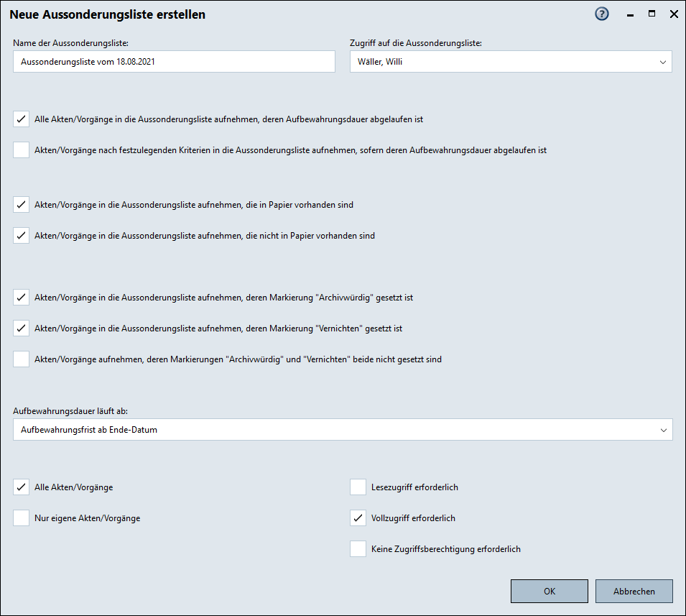The width and height of the screenshot is (686, 616).
Task: Minimize the dialog window
Action: (x=630, y=14)
